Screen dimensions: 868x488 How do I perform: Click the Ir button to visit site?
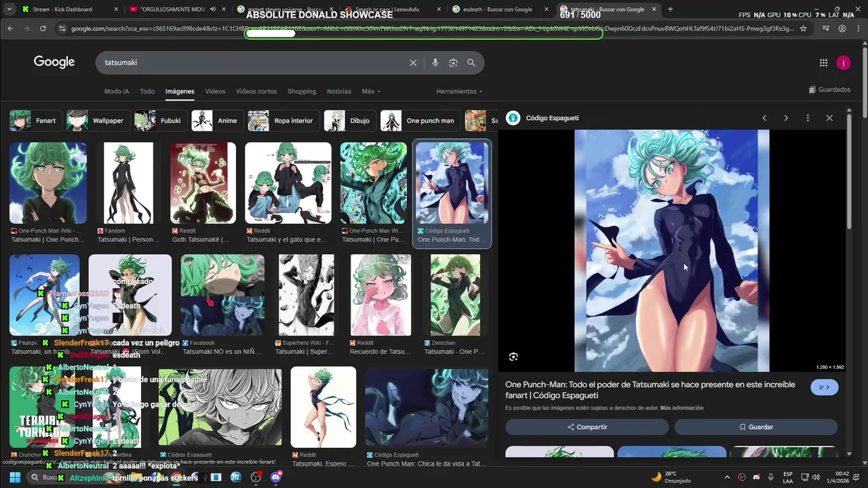click(825, 388)
